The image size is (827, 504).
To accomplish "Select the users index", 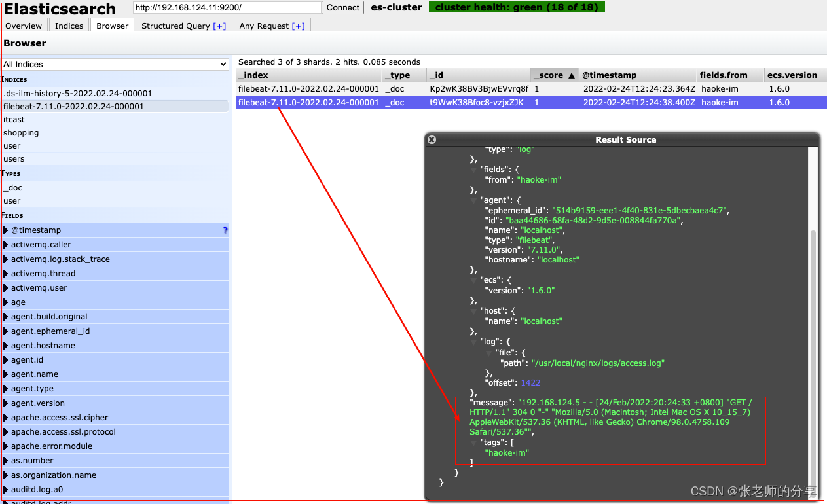I will point(115,158).
